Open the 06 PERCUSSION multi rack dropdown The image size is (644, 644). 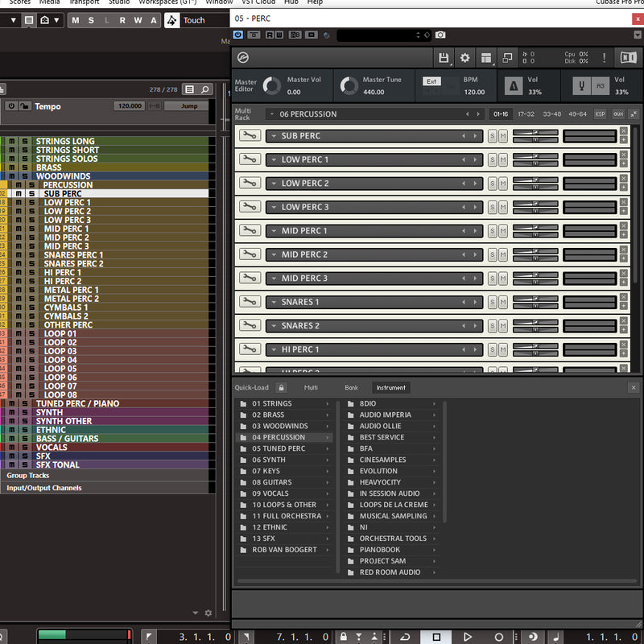click(272, 114)
